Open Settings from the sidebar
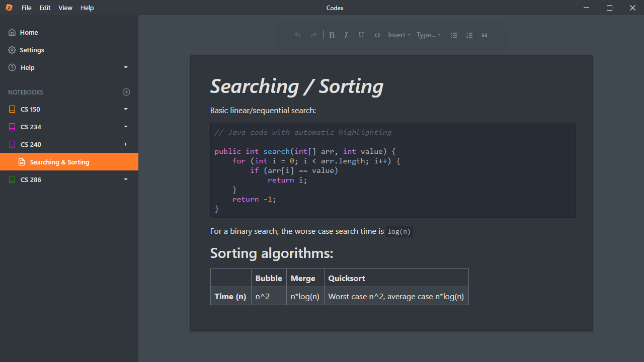This screenshot has width=644, height=362. pyautogui.click(x=32, y=50)
